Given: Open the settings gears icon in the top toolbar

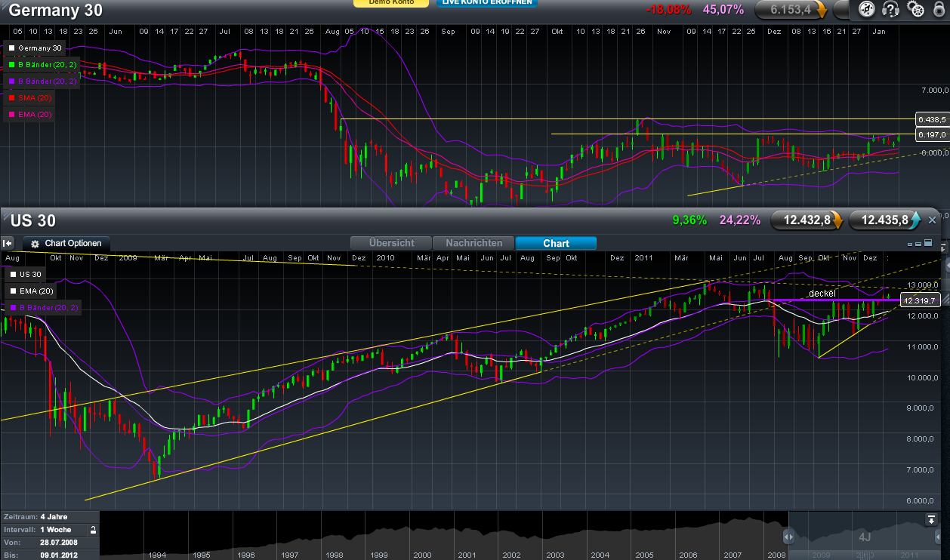Looking at the screenshot, I should pyautogui.click(x=914, y=10).
